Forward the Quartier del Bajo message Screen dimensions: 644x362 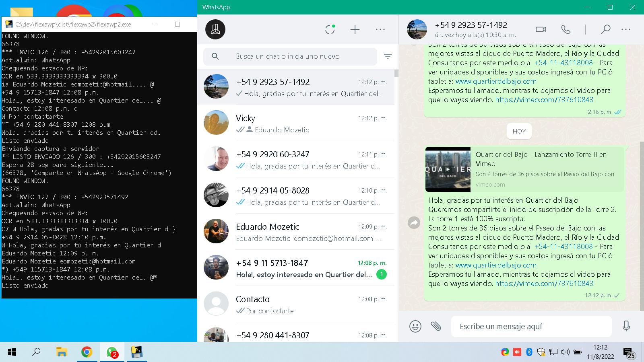[414, 222]
